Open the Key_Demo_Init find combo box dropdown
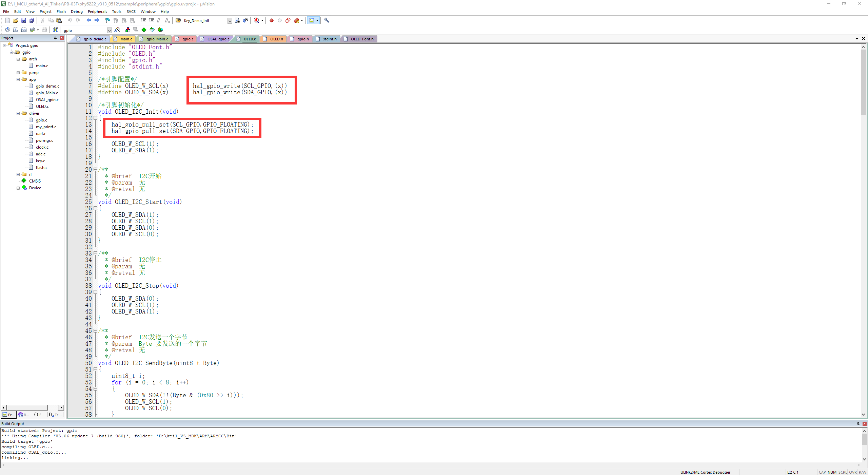This screenshot has height=475, width=868. (230, 21)
